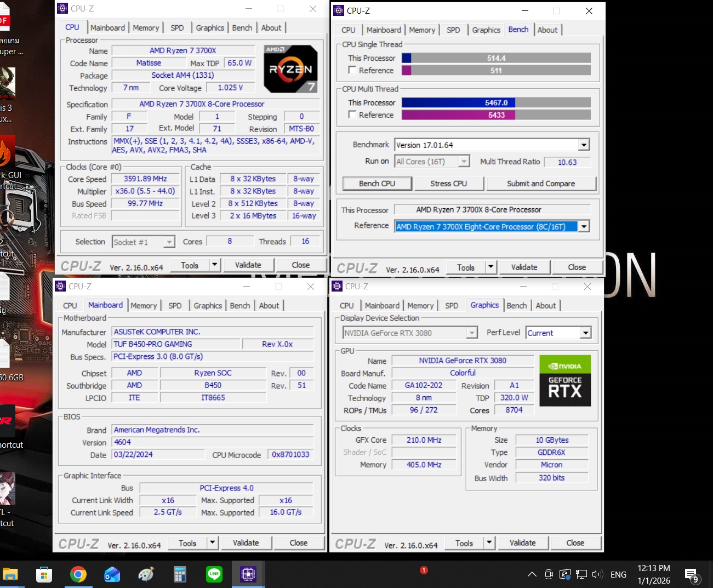Open Google Chrome from the taskbar
The image size is (713, 588).
[x=78, y=574]
